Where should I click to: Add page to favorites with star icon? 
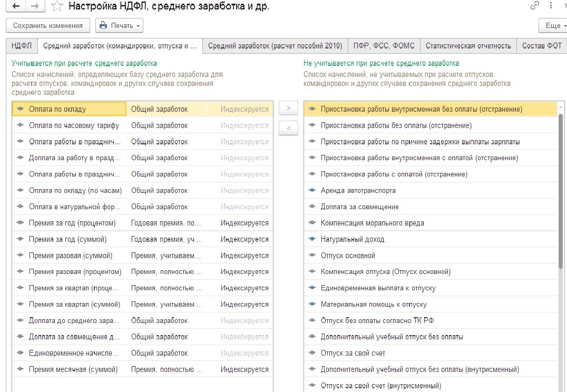click(57, 6)
